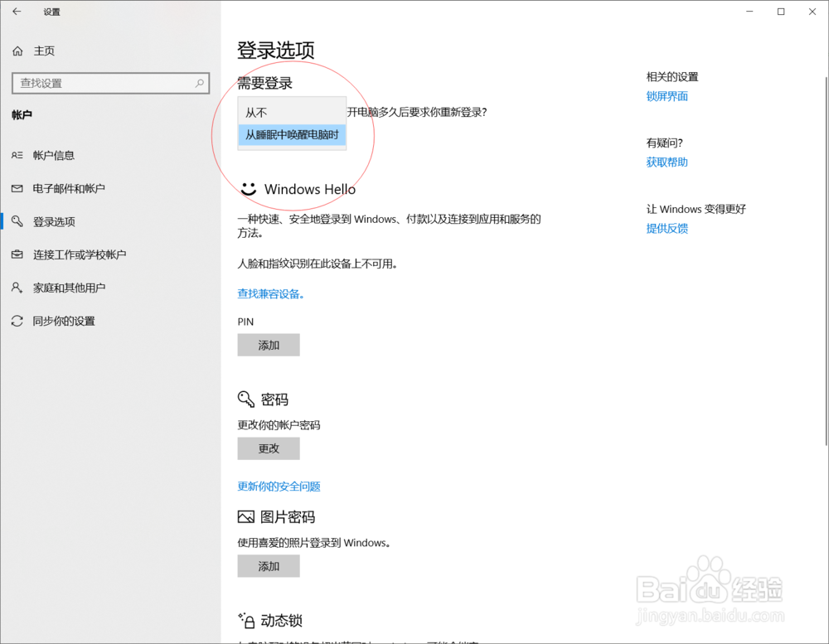Select 从不 in the dropdown list

[x=292, y=113]
